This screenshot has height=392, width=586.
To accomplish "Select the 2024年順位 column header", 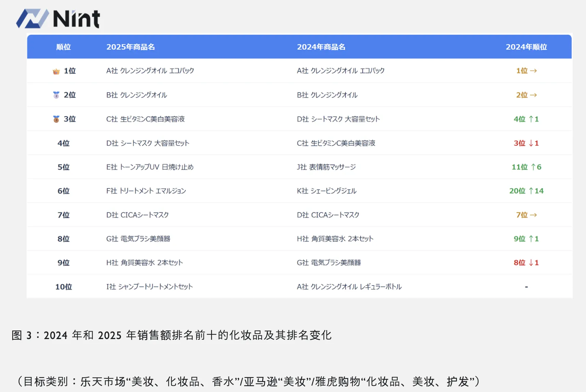I will (x=526, y=47).
